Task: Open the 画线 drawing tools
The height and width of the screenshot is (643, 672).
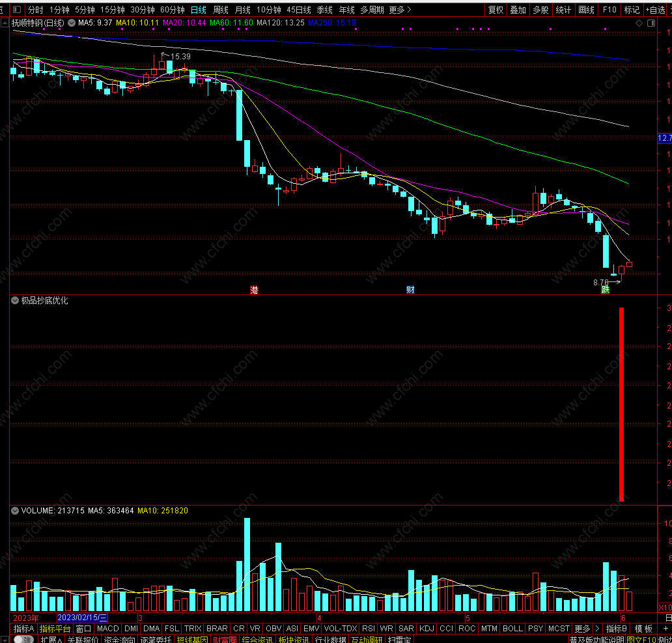Action: (586, 9)
